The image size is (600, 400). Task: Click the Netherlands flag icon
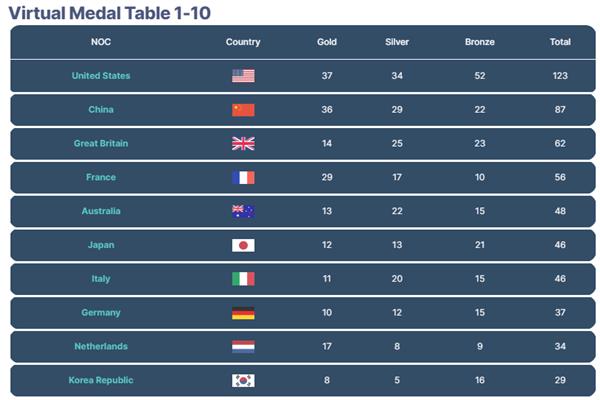pyautogui.click(x=243, y=347)
